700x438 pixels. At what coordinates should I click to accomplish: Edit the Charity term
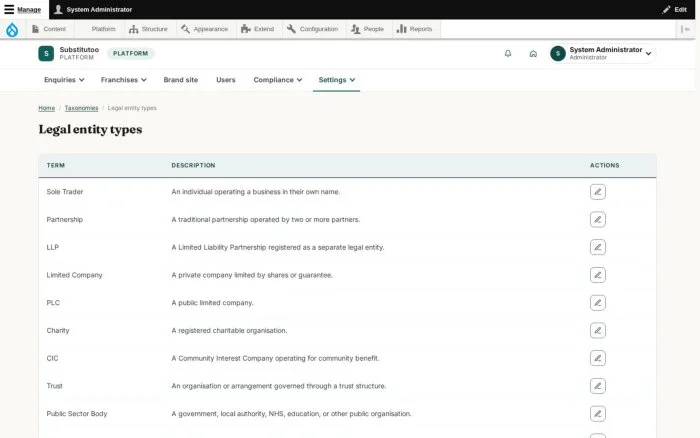tap(597, 330)
